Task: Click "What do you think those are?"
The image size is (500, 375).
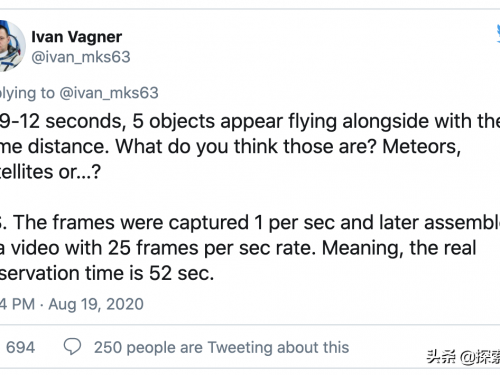Action: tap(246, 146)
